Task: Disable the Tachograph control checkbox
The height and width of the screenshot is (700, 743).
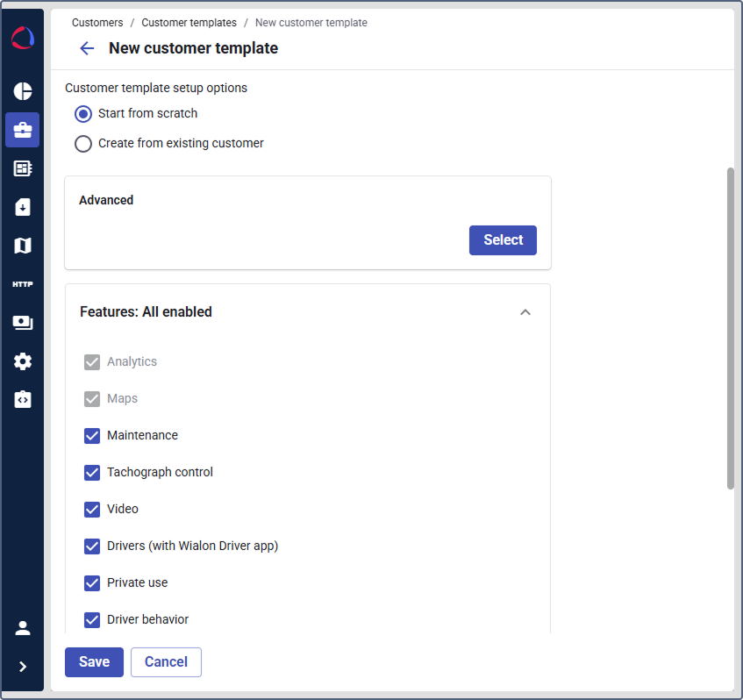Action: (x=92, y=473)
